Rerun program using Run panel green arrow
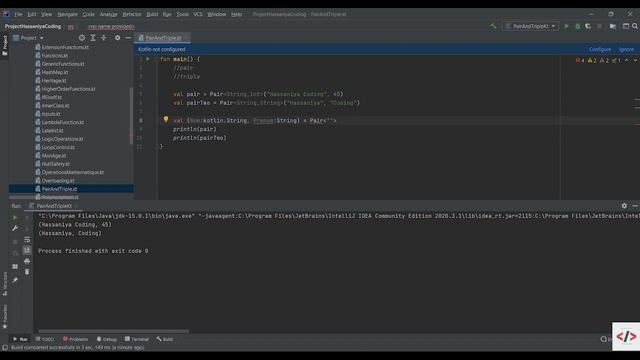Screen dimensions: 640x360 (x=15, y=218)
